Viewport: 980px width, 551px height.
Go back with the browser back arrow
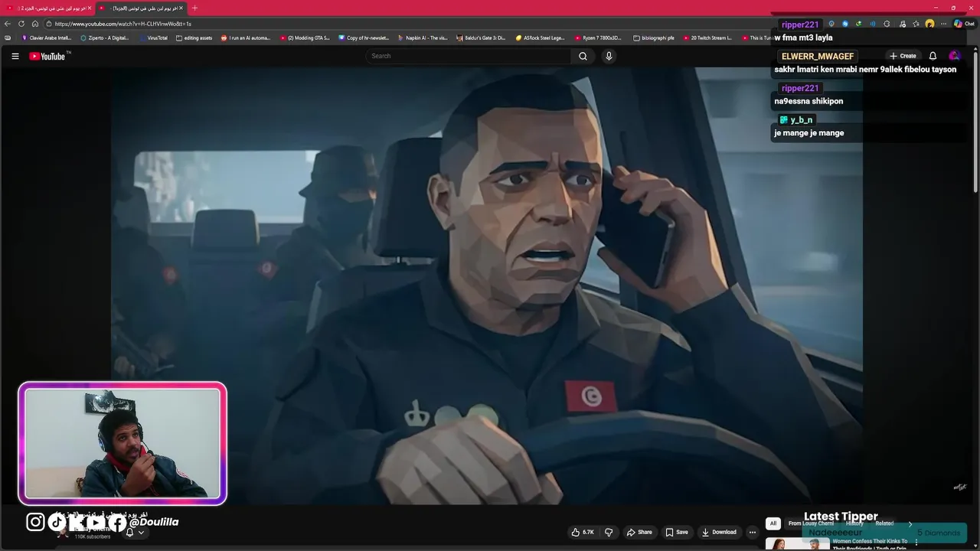coord(8,24)
